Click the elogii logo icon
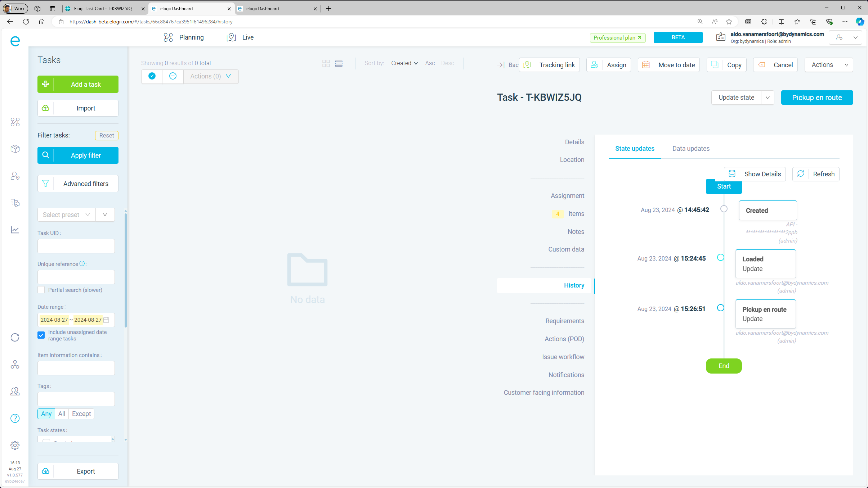868x488 pixels. point(15,41)
